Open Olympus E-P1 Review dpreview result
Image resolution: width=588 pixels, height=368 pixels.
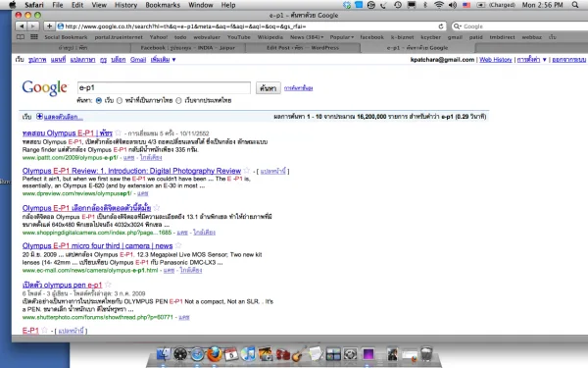[x=131, y=171]
